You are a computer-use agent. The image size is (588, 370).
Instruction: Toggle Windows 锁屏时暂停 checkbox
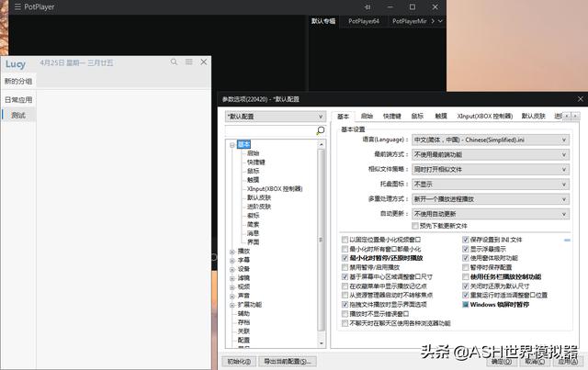(x=466, y=305)
